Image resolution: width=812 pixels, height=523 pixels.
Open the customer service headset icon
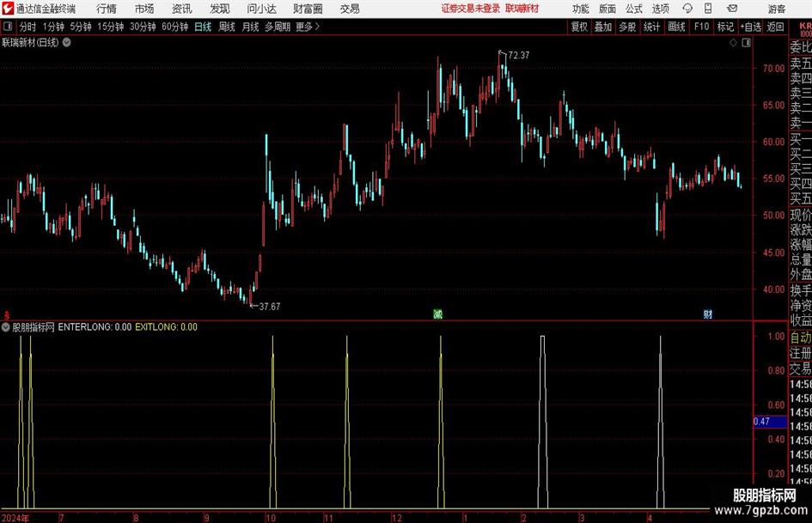[687, 9]
